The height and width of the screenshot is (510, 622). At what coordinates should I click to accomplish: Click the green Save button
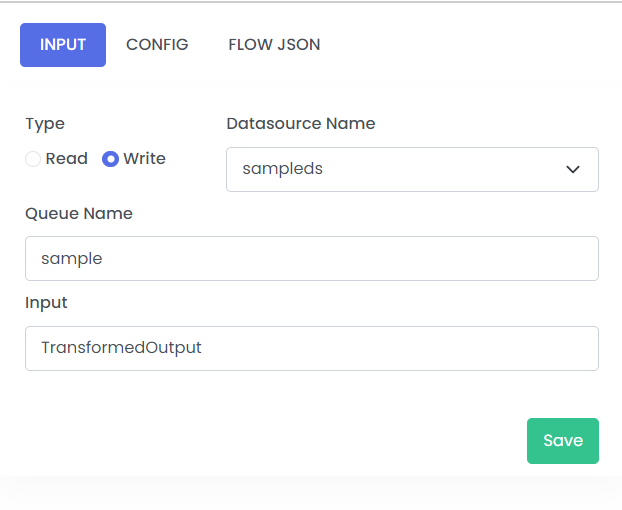tap(563, 441)
